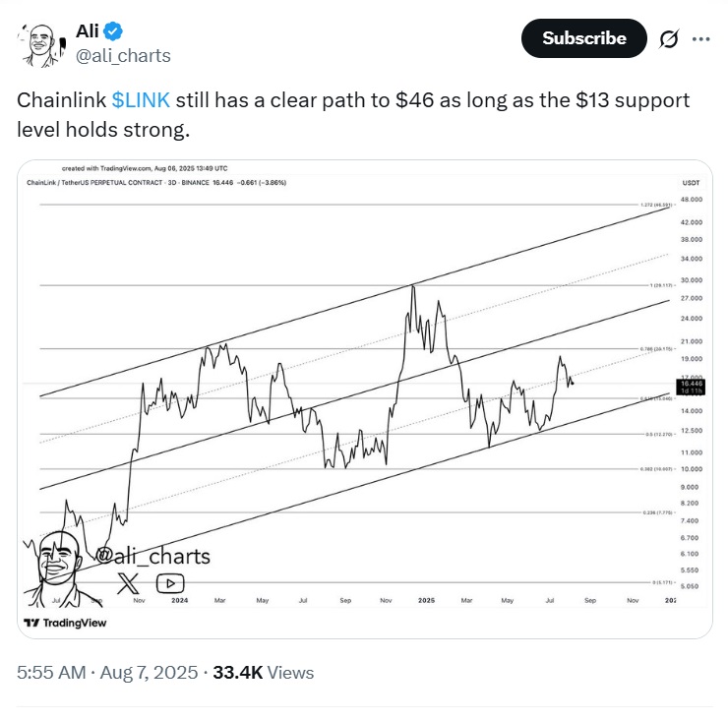Click the 2025 marker on time axis
The image size is (728, 720).
pos(426,600)
